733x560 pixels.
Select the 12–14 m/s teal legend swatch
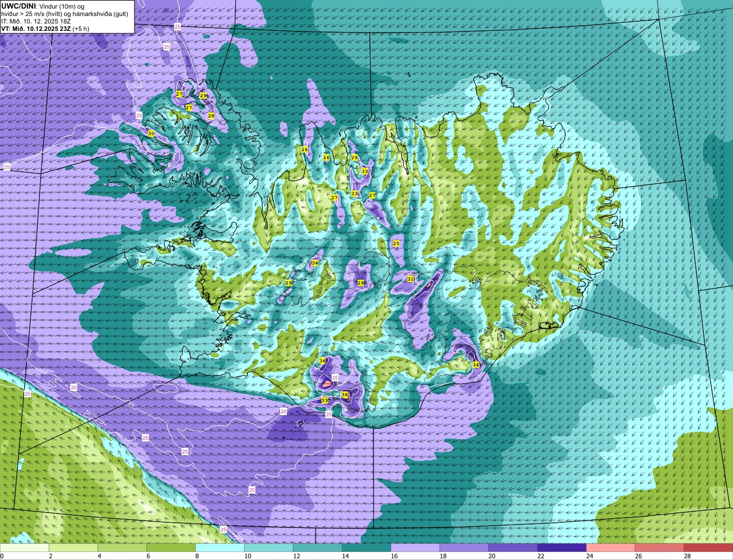click(x=318, y=547)
